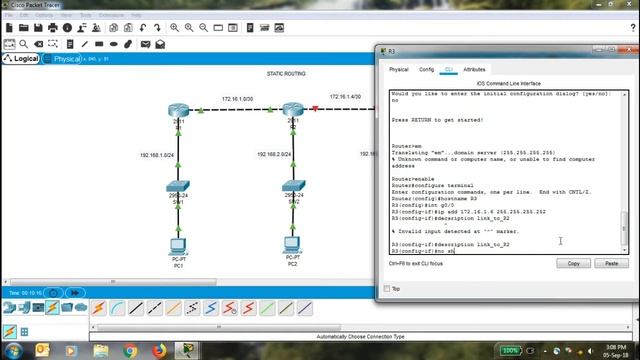
Task: Click the Copy icon in toolbar
Action: pyautogui.click(x=113, y=28)
